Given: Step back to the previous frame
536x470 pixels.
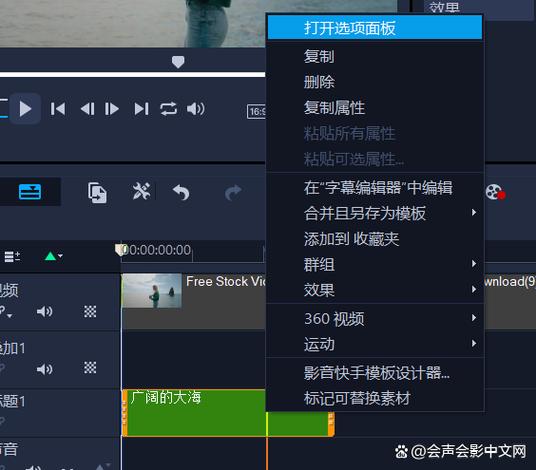Looking at the screenshot, I should click(87, 109).
